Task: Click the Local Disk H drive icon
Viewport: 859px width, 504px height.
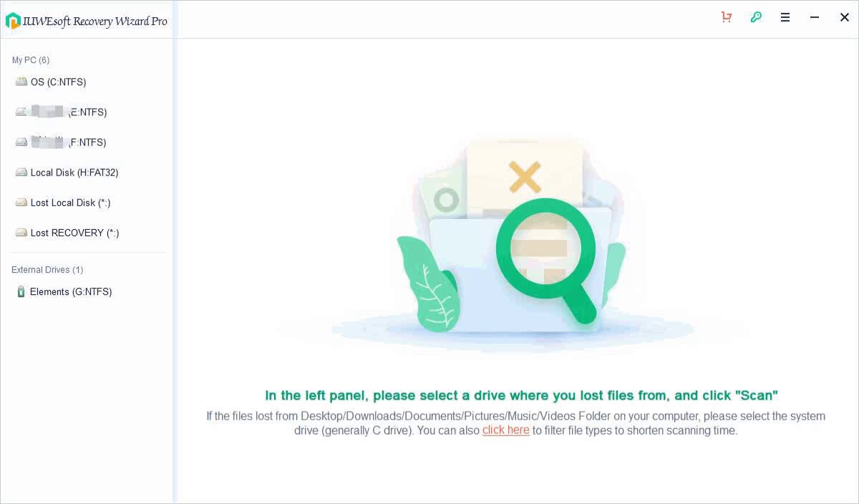Action: (x=21, y=172)
